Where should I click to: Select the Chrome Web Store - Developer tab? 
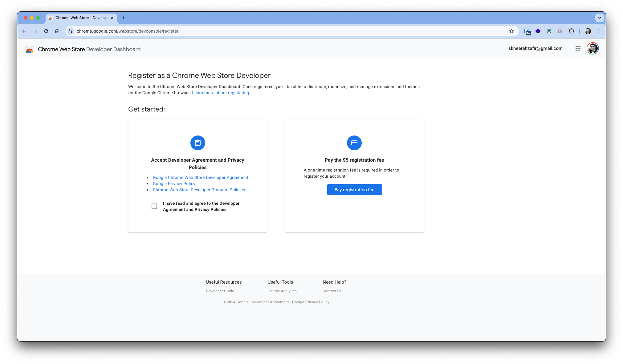(x=81, y=18)
